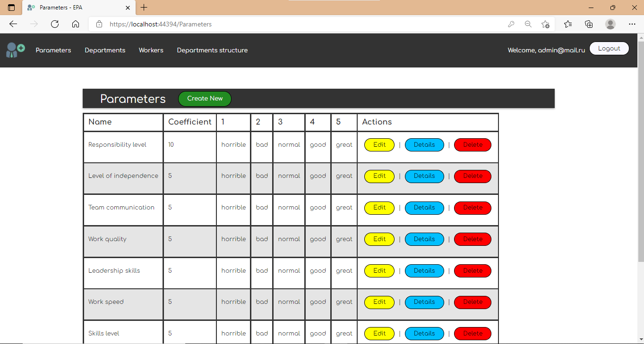This screenshot has height=344, width=644.
Task: Edit the Level of independence parameter
Action: point(379,176)
